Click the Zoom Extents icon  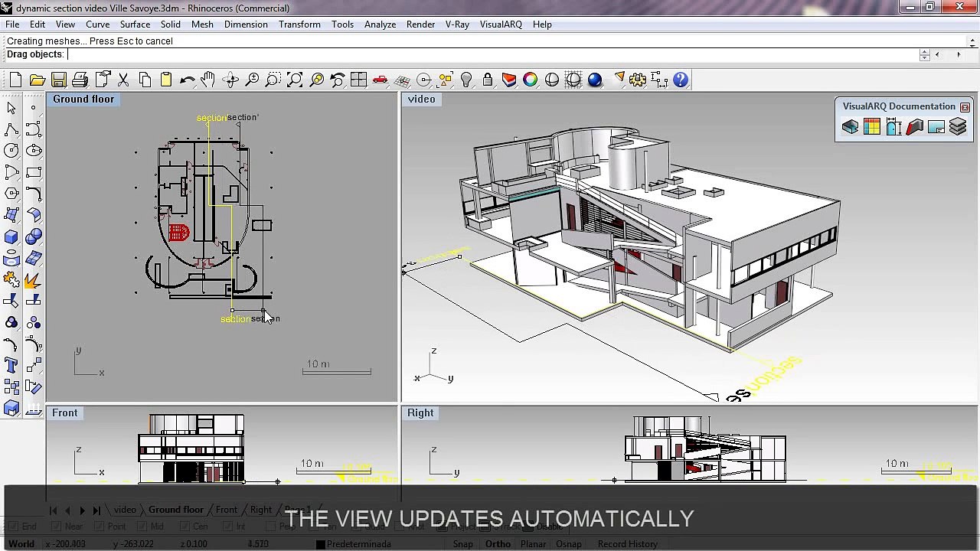295,80
